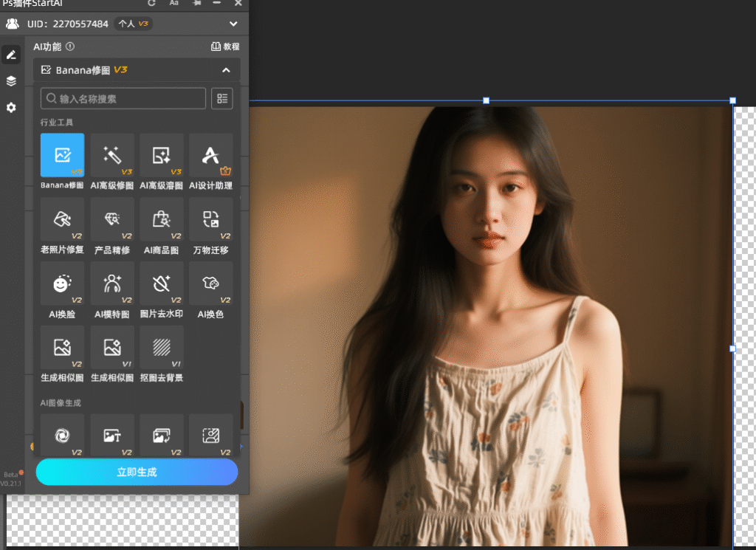
Task: Open the AI高级修图 tool
Action: 112,155
